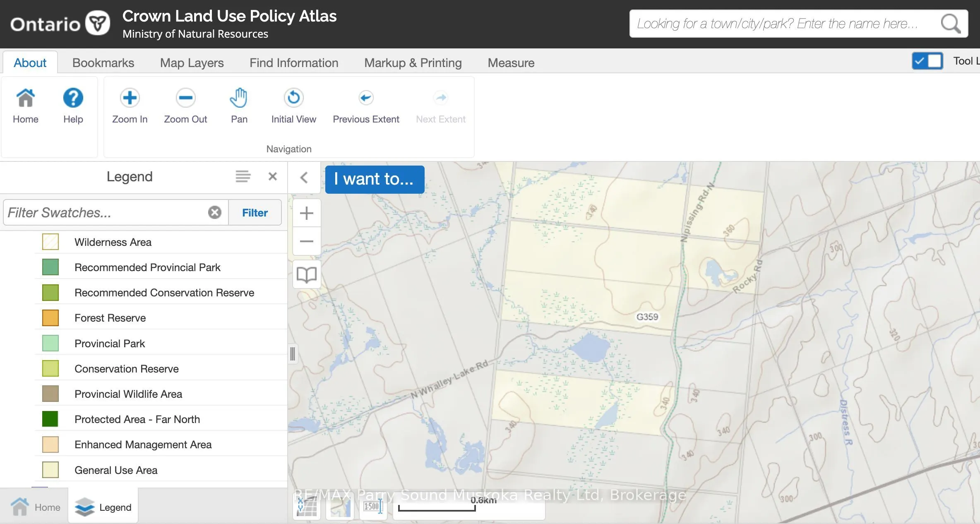Click the Home house icon in toolbar
This screenshot has width=980, height=524.
click(26, 98)
